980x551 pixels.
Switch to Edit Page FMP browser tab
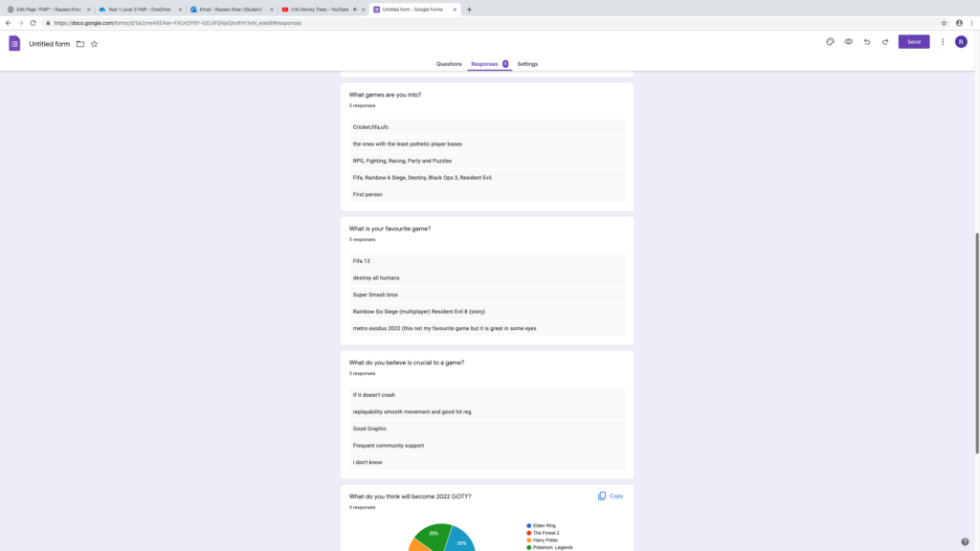pyautogui.click(x=49, y=10)
